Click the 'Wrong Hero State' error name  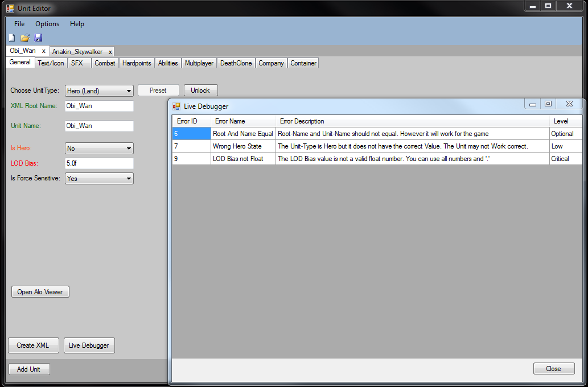[243, 146]
